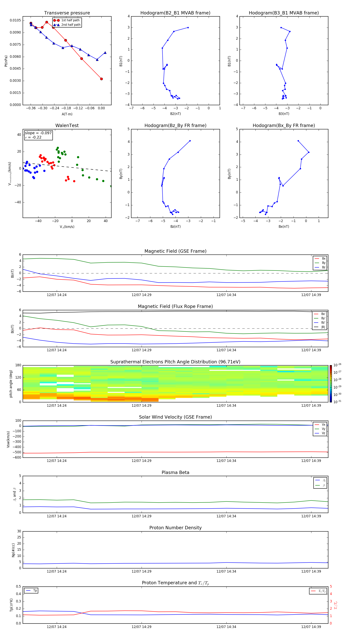This screenshot has height=644, width=351.
Task: Click 'Bx(nT)' x-axis label
Action: tap(284, 227)
